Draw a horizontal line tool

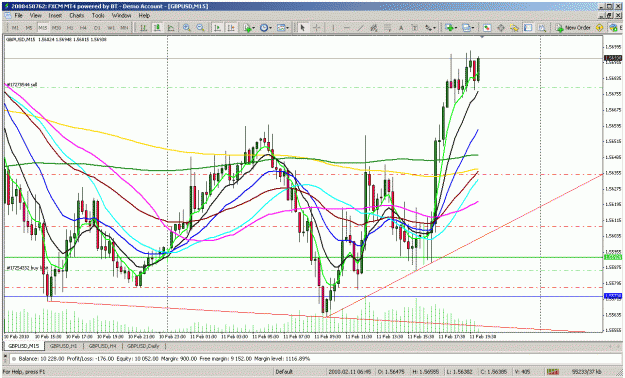coord(347,28)
